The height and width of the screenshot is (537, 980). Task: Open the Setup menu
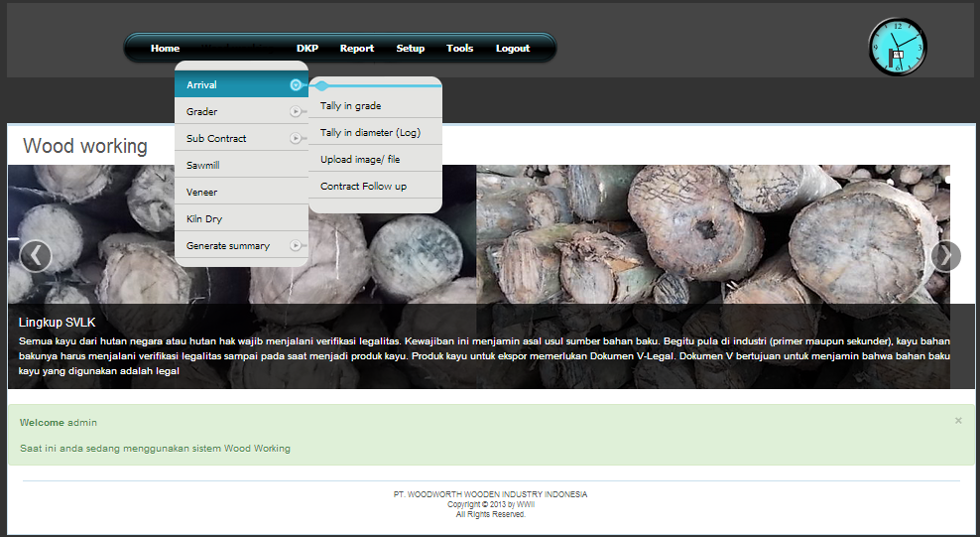(411, 49)
